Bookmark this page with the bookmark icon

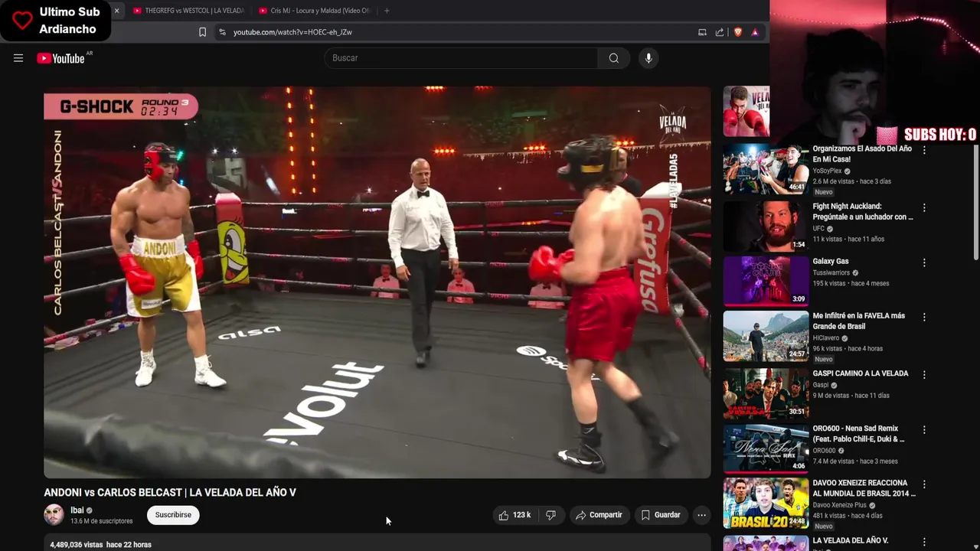(x=202, y=32)
